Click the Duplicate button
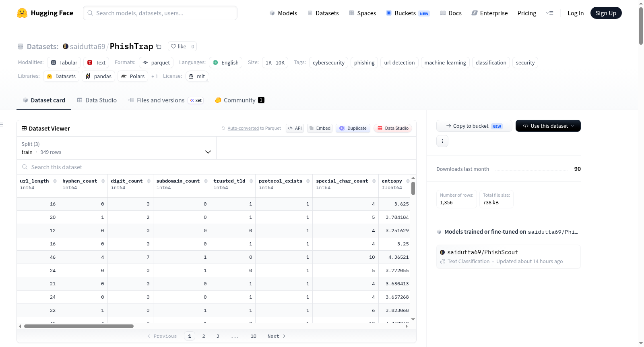 pyautogui.click(x=353, y=128)
